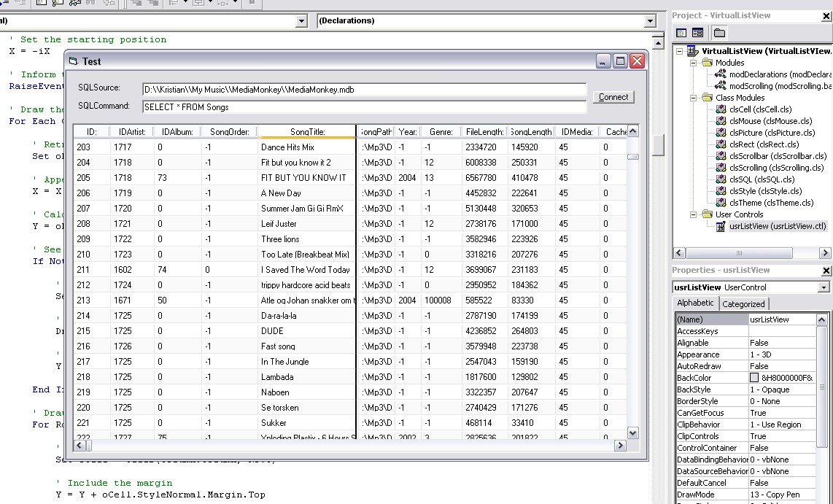Image resolution: width=833 pixels, height=504 pixels.
Task: Click the Toggle Folders icon in Project panel
Action: [719, 33]
